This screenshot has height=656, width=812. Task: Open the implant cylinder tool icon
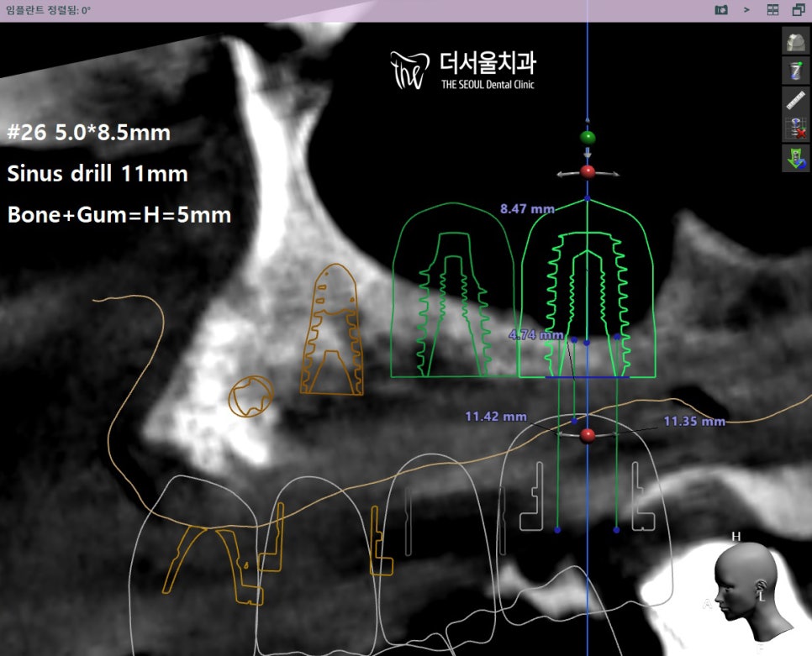point(795,71)
